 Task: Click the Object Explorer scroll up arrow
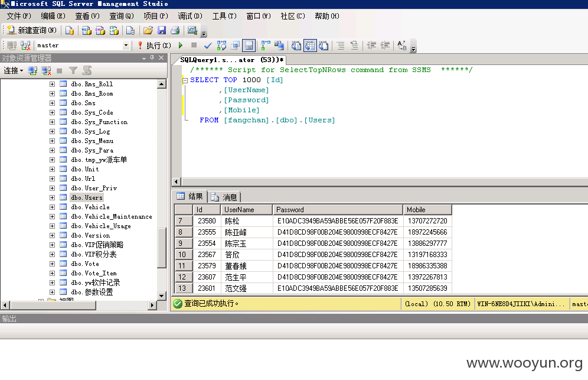[162, 84]
